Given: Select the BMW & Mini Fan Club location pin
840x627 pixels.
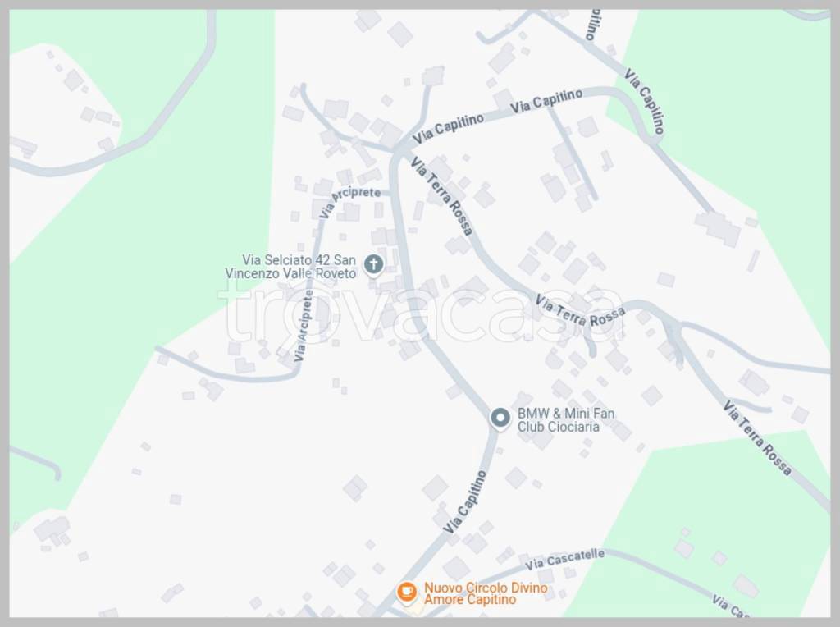Looking at the screenshot, I should 500,419.
